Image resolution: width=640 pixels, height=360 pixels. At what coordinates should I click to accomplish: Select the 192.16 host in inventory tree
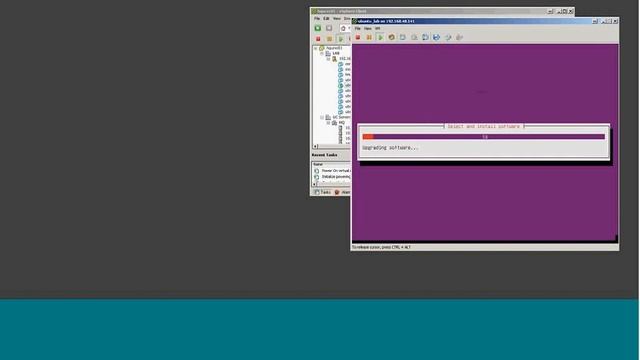point(344,59)
